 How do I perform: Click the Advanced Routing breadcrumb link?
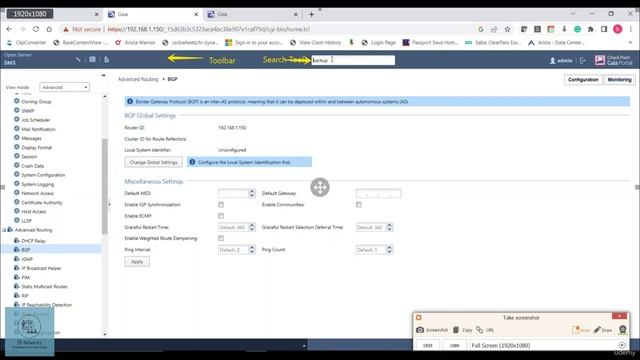click(138, 79)
